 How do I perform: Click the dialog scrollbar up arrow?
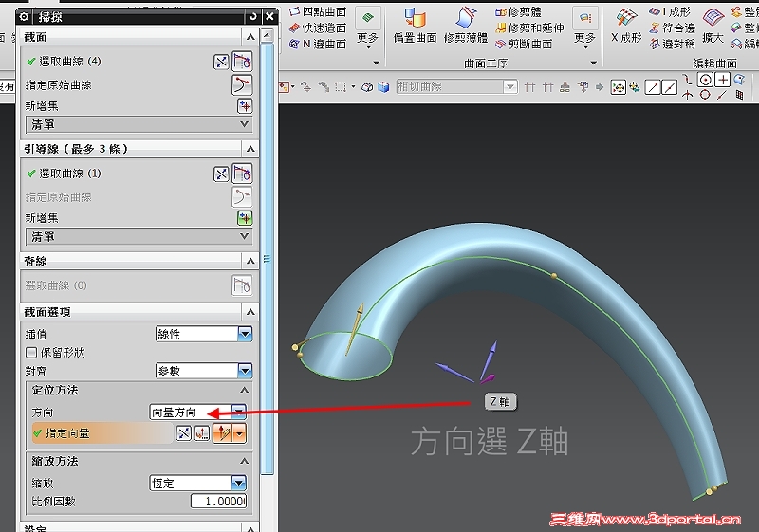[x=268, y=35]
